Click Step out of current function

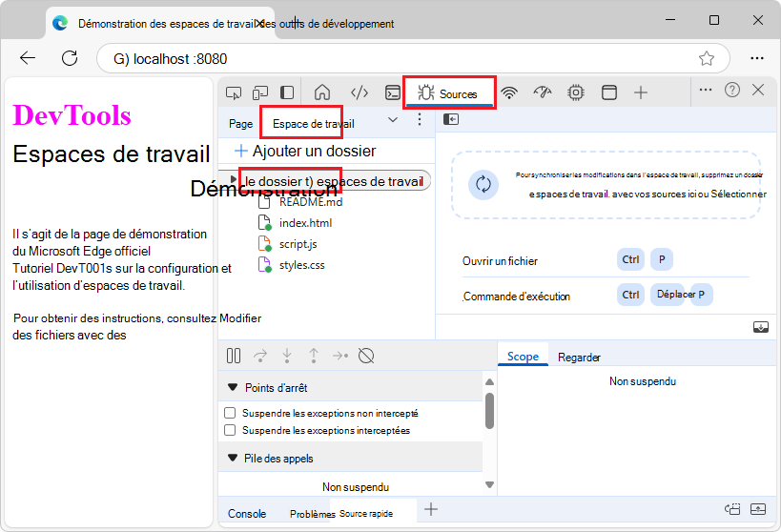[314, 356]
